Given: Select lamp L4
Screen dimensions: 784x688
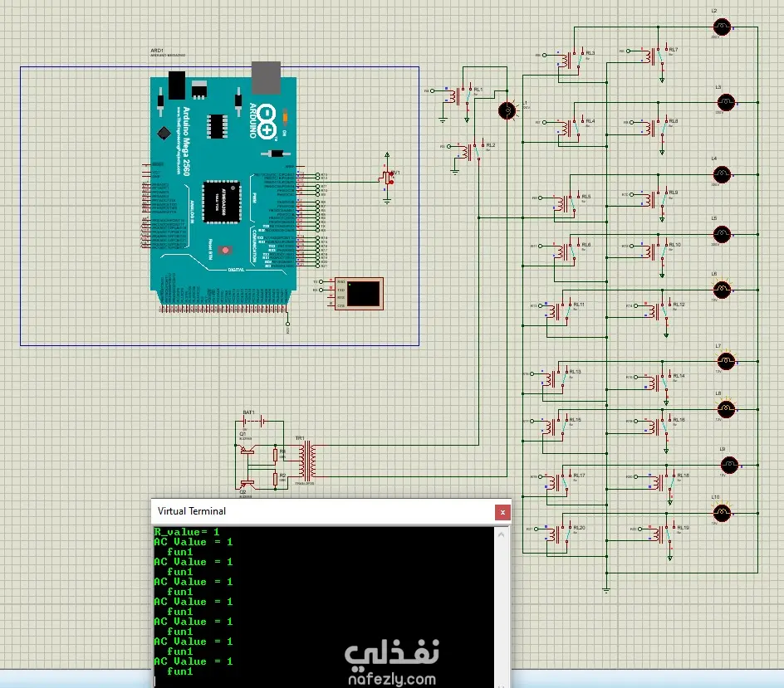Looking at the screenshot, I should [722, 175].
